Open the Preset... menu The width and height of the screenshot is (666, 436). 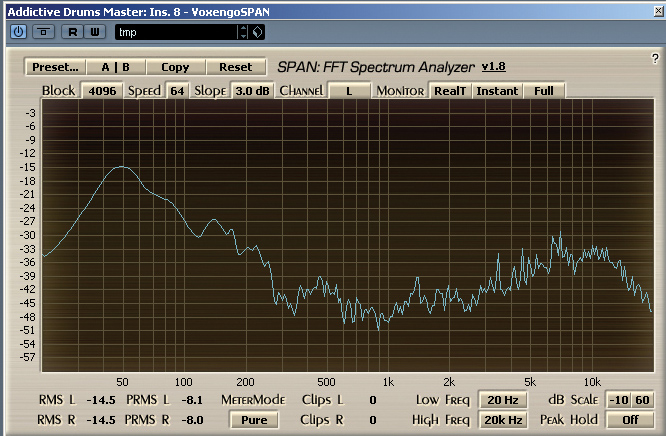pos(55,67)
